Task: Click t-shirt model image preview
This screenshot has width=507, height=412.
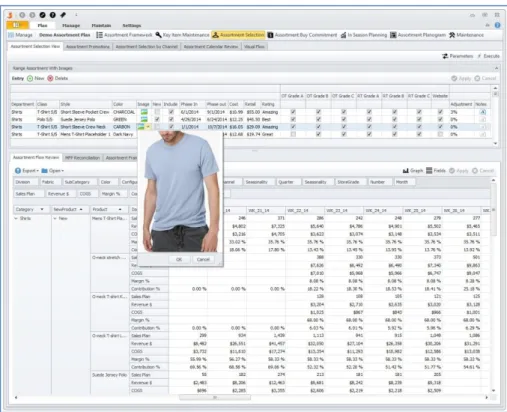Action: click(x=181, y=191)
